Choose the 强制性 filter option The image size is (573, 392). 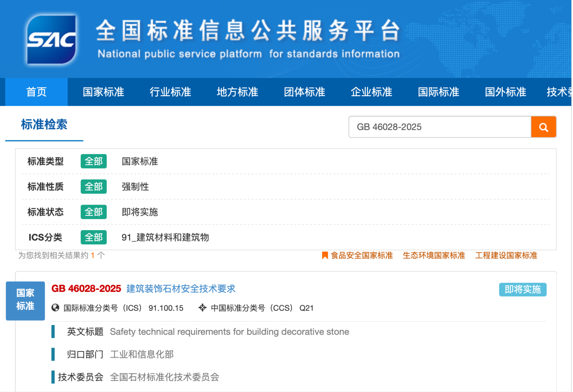point(136,187)
